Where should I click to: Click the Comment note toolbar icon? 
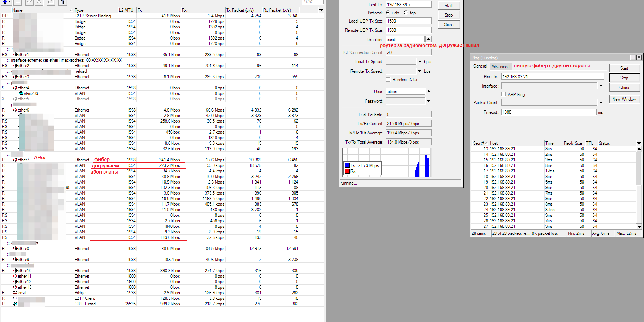click(x=51, y=2)
